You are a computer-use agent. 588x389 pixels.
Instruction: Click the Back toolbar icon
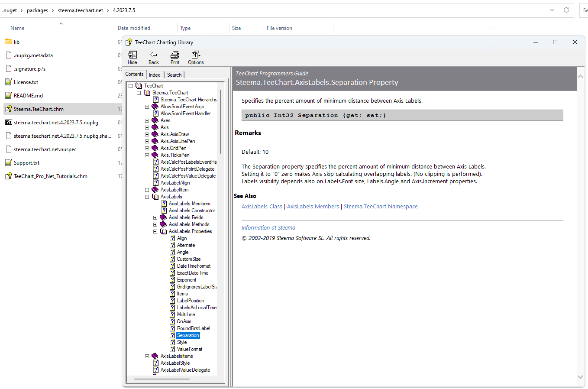coord(154,55)
